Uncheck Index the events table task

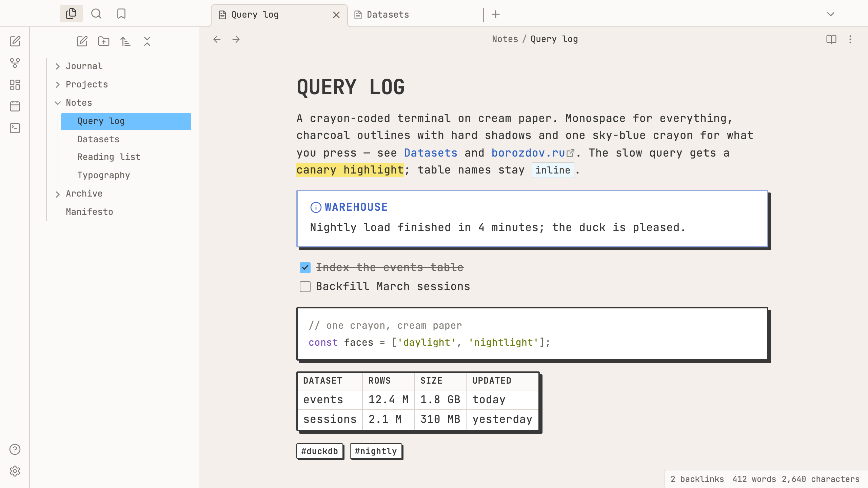pyautogui.click(x=305, y=268)
